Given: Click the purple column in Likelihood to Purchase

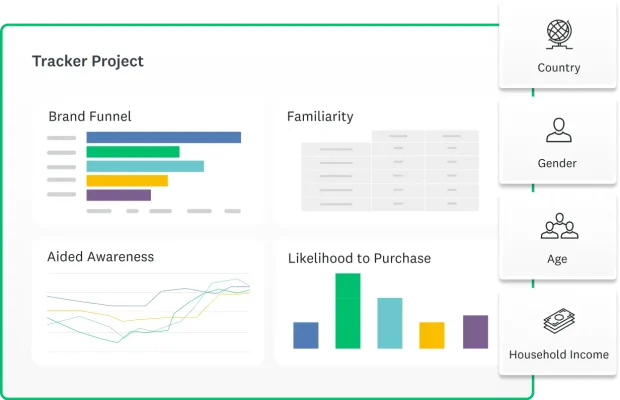Looking at the screenshot, I should [475, 332].
